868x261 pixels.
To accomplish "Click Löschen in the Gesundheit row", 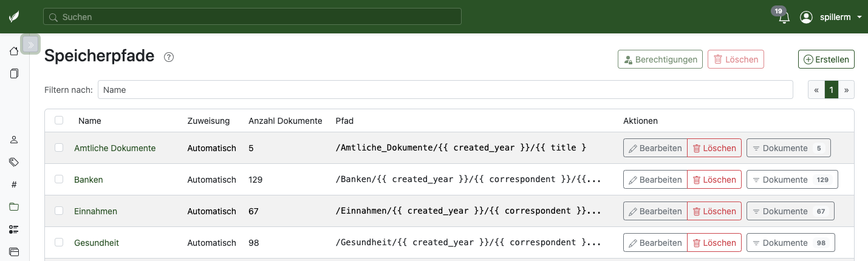I will point(714,243).
